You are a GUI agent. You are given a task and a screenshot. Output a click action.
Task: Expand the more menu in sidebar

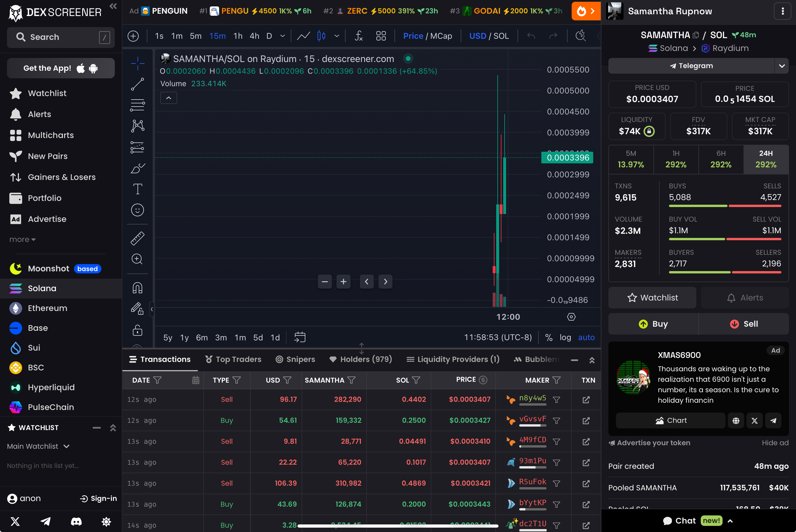click(x=22, y=240)
